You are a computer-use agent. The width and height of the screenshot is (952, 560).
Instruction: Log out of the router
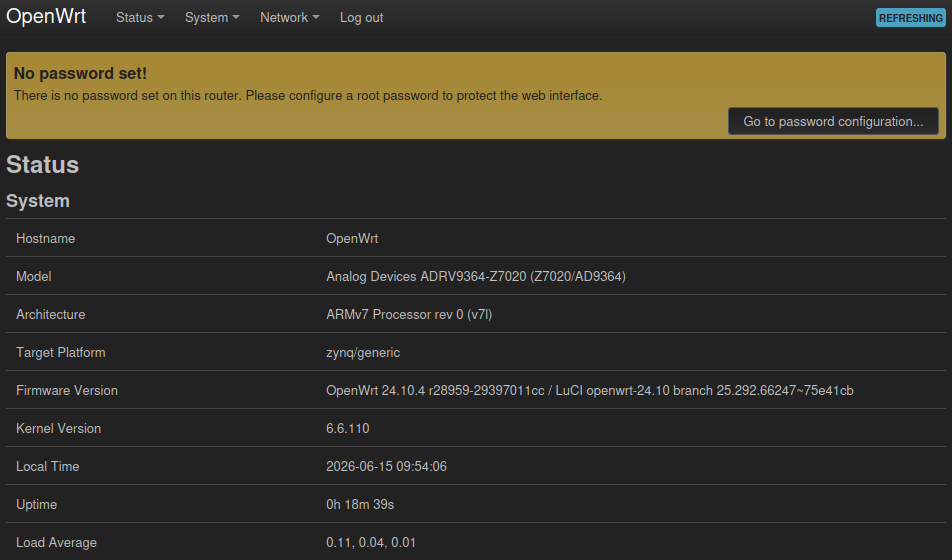click(x=361, y=18)
